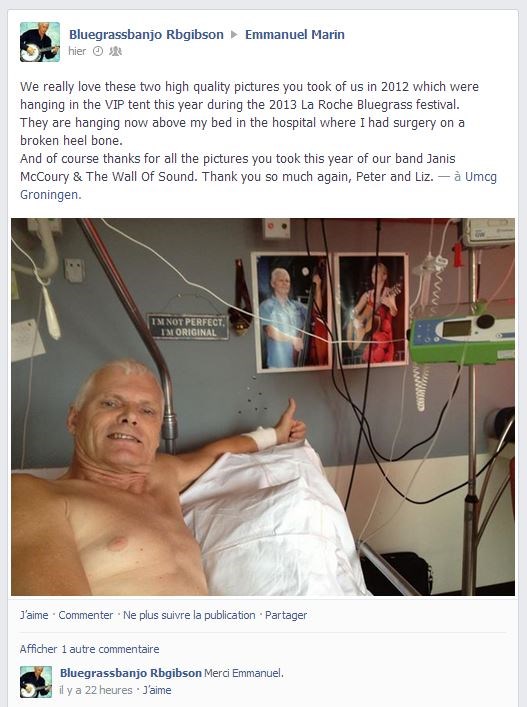Image resolution: width=527 pixels, height=707 pixels.
Task: Click the 'hier' timestamp link
Action: click(77, 51)
